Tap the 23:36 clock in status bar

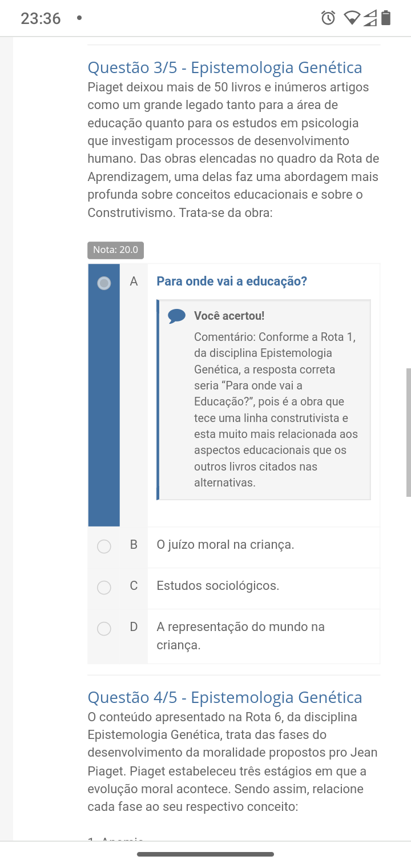tap(41, 19)
